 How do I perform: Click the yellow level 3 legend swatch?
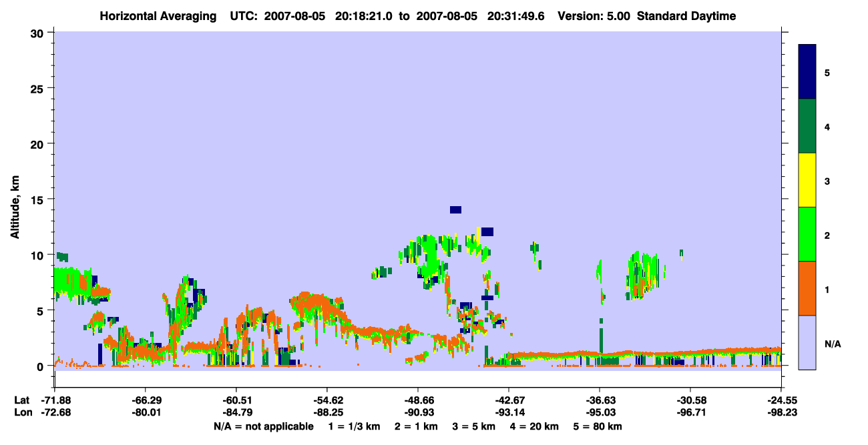point(807,180)
